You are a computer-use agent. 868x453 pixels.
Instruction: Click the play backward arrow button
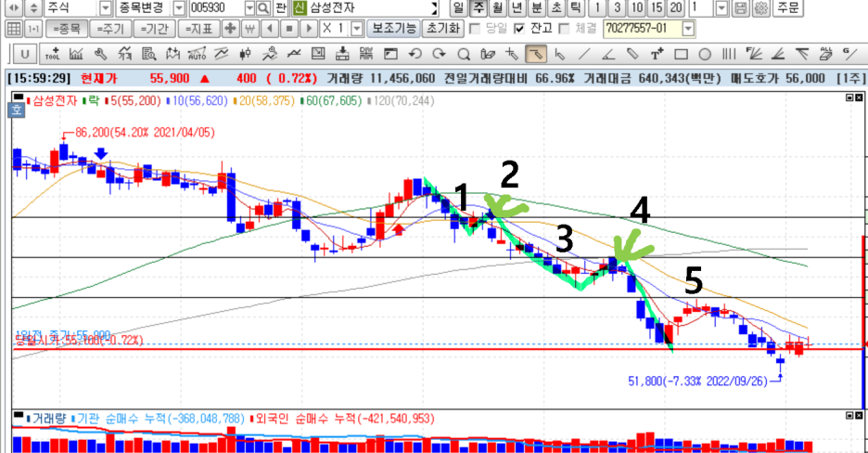click(x=270, y=28)
